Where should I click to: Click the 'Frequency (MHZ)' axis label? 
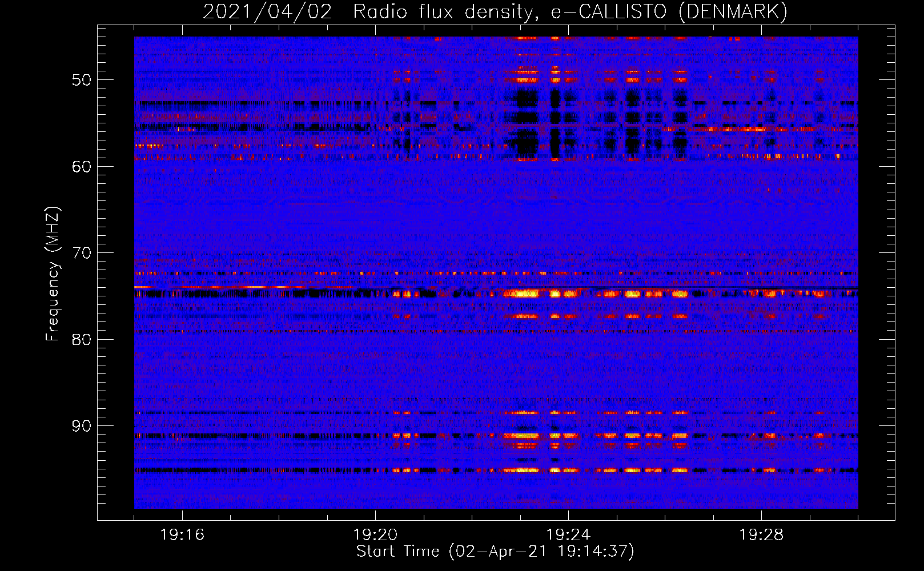(x=53, y=274)
